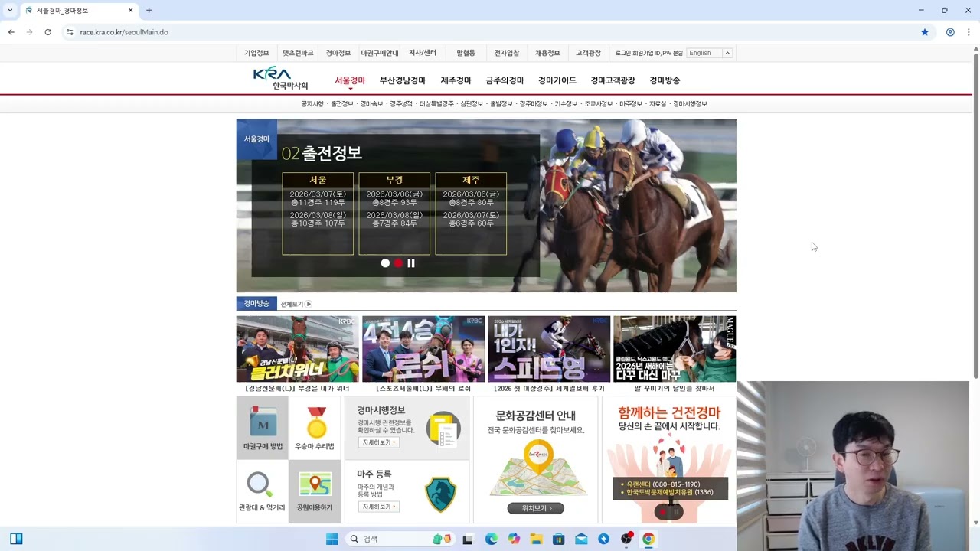This screenshot has height=551, width=980.
Task: Open tab search dropdown arrow
Action: coord(10,11)
